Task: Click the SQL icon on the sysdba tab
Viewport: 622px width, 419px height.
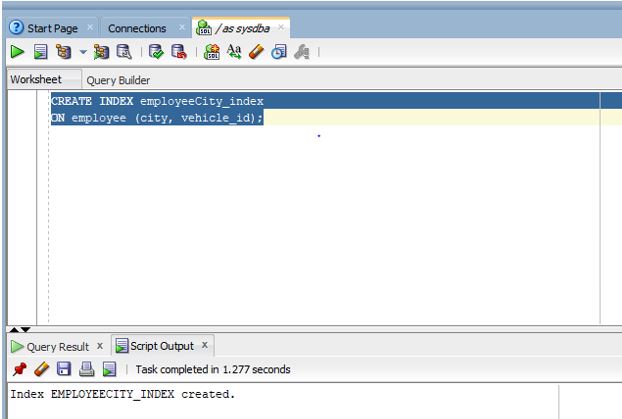Action: tap(204, 28)
